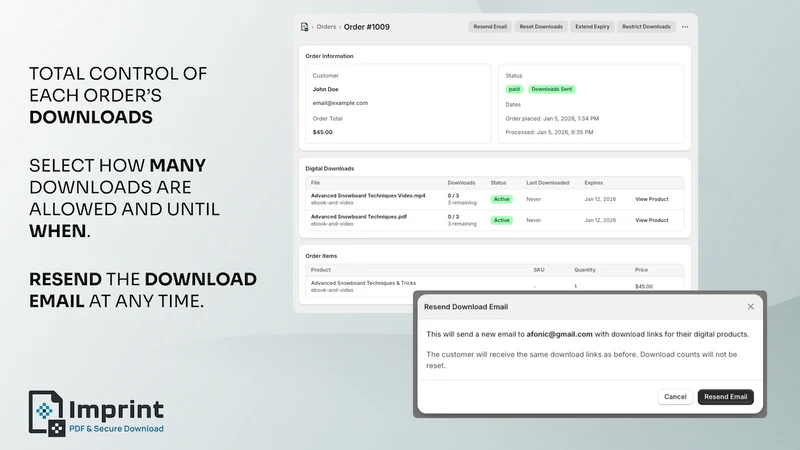Image resolution: width=800 pixels, height=450 pixels.
Task: Cancel the resend email dialog
Action: [x=675, y=396]
